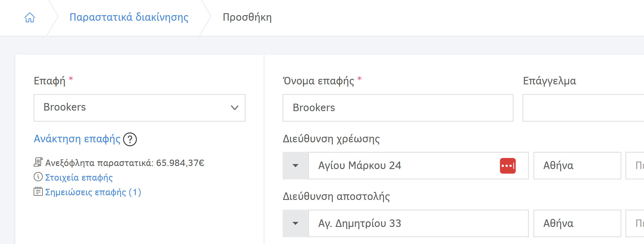Expand the Διεύθυνση αποστολής address dropdown arrow
This screenshot has width=644, height=244.
pos(295,223)
